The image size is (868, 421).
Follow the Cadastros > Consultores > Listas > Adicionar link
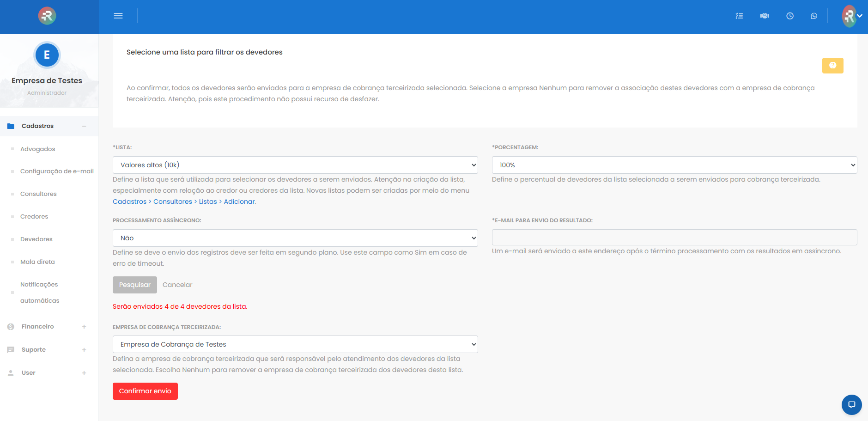pos(184,201)
